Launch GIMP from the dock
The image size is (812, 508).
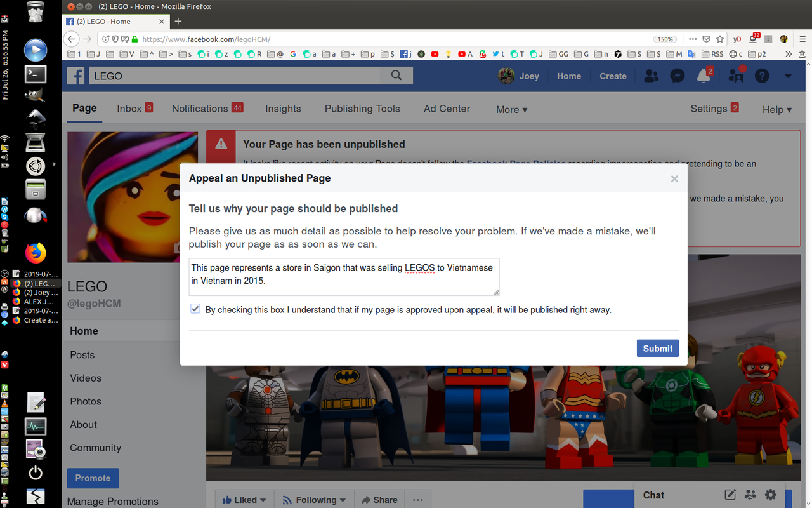coord(36,96)
